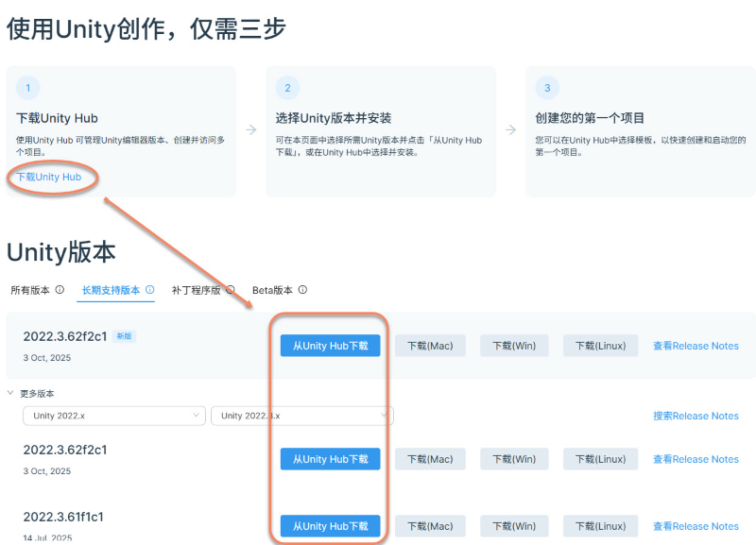The width and height of the screenshot is (756, 545).
Task: Open 查看Release Notes for version 2022.3.61f1c1
Action: pos(696,526)
